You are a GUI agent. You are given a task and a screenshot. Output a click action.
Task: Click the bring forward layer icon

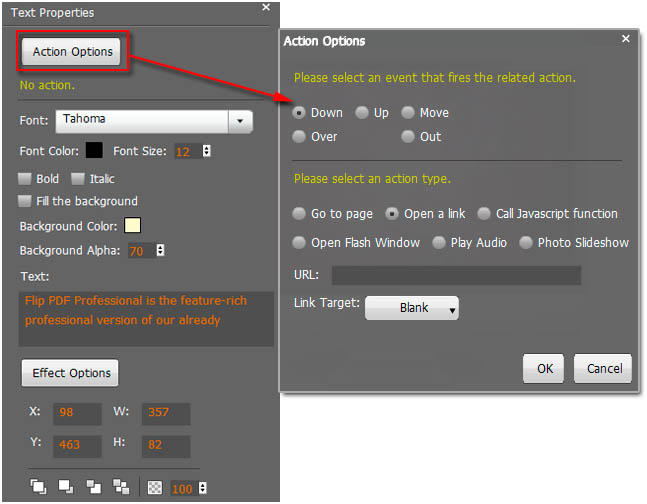click(66, 487)
